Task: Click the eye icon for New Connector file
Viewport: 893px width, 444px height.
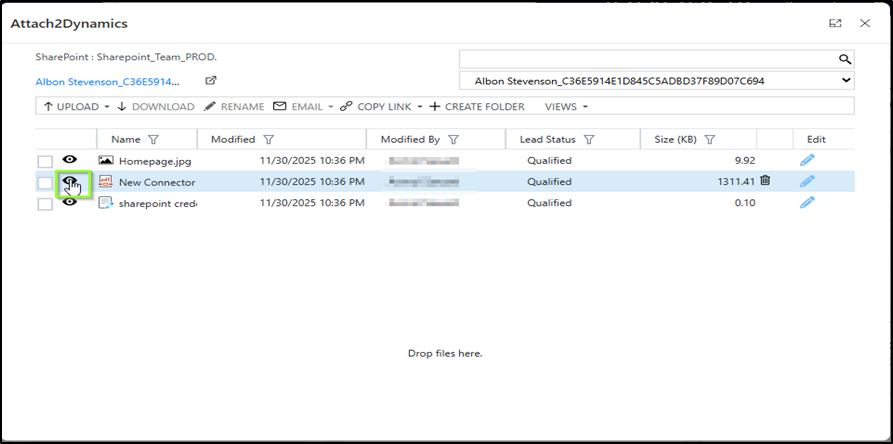Action: click(71, 182)
